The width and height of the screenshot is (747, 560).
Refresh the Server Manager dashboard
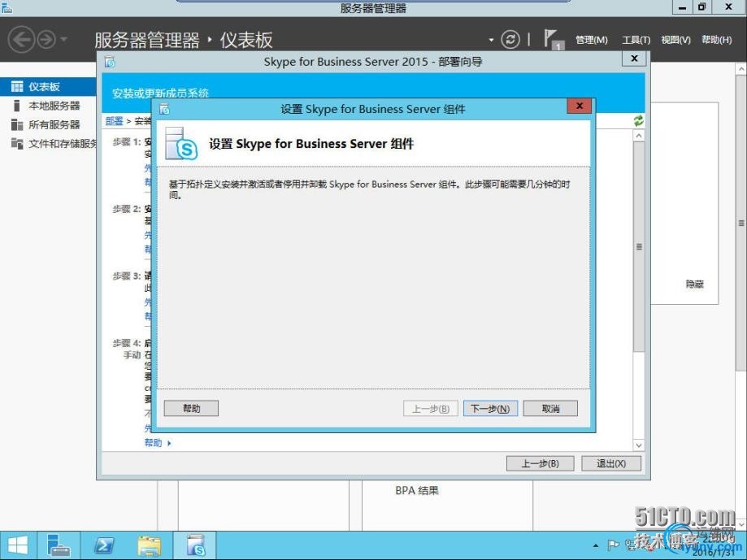click(510, 40)
